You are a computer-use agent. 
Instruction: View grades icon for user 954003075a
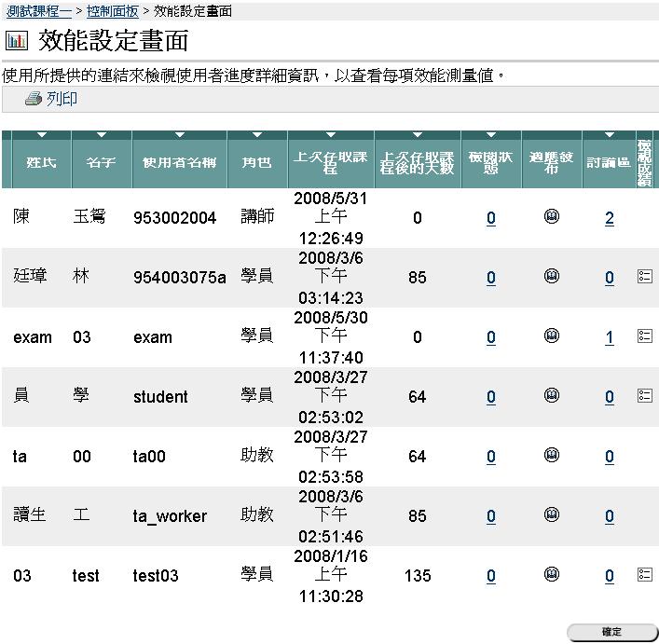point(644,277)
